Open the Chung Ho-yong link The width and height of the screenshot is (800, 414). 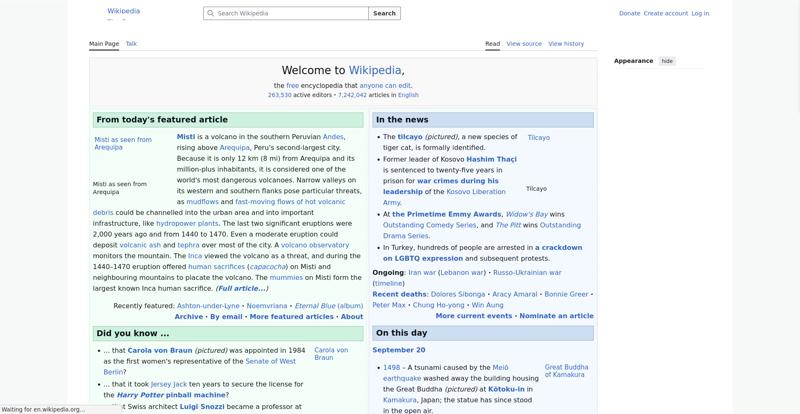point(438,305)
